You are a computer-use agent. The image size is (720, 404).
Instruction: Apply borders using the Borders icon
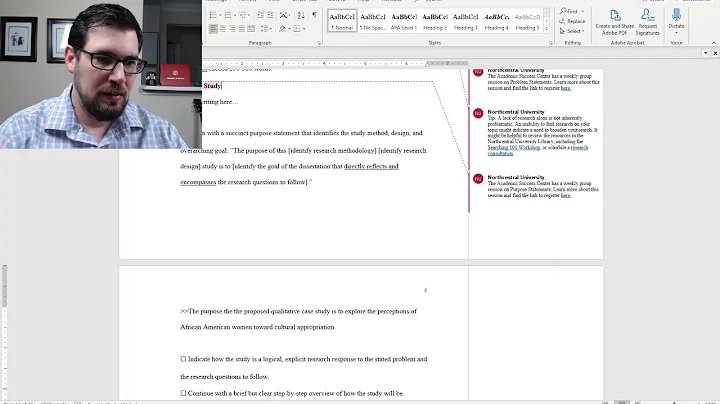pos(297,28)
